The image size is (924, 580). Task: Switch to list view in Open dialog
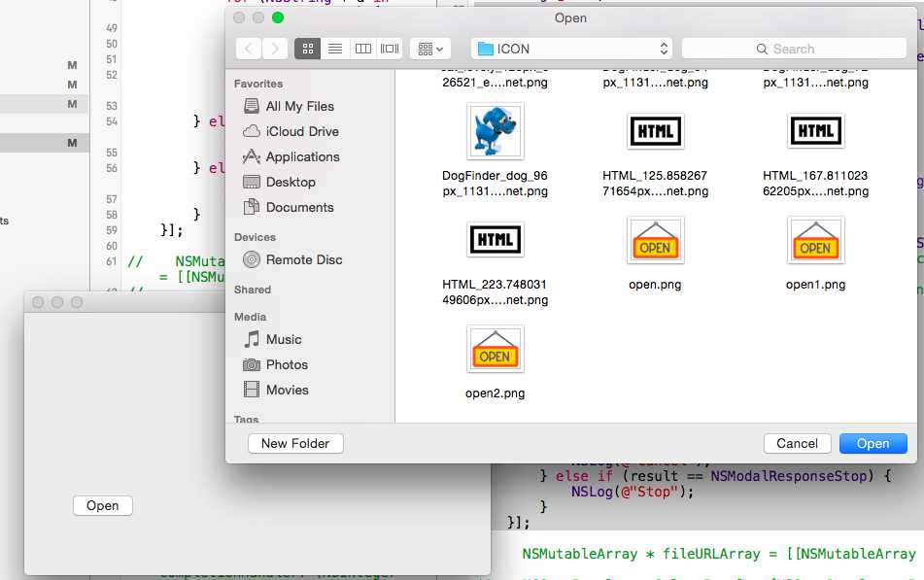[334, 49]
